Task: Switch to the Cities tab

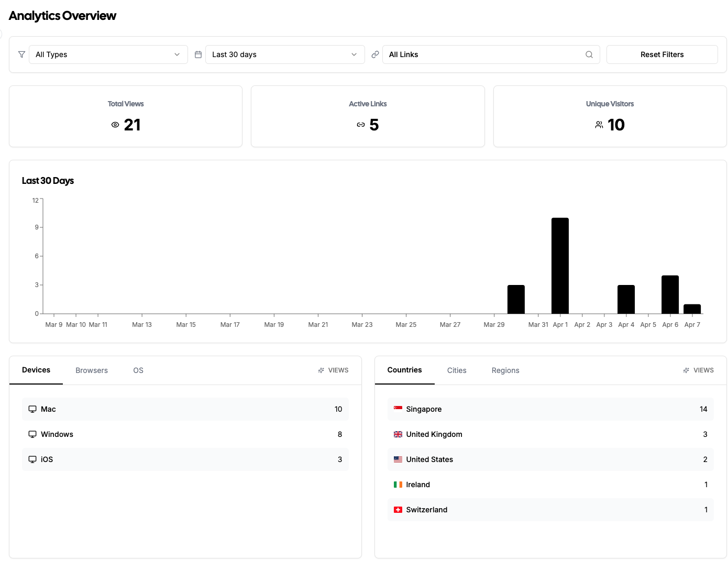Action: coord(456,370)
